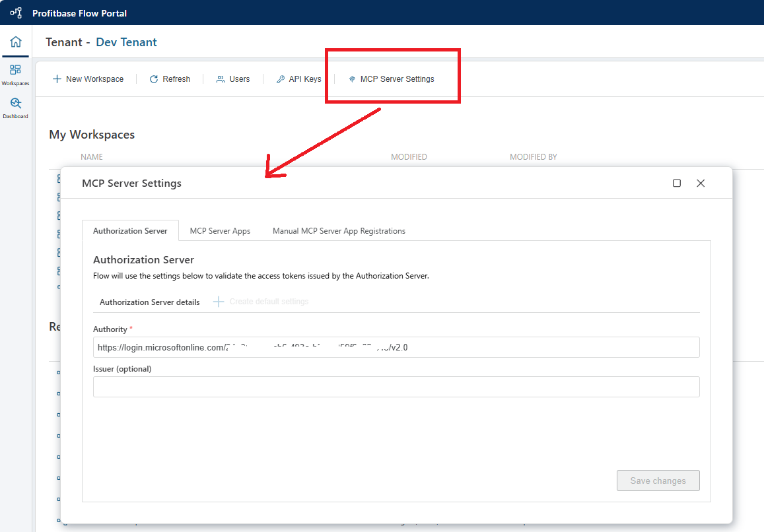Click into the Authority URL field
764x532 pixels.
point(396,347)
